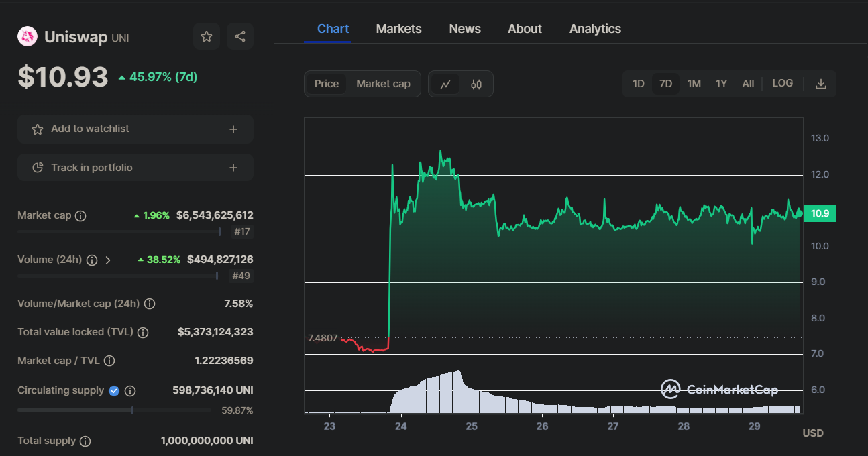Click the 598,736,140 UNI supply value
The width and height of the screenshot is (868, 456).
[x=213, y=390]
